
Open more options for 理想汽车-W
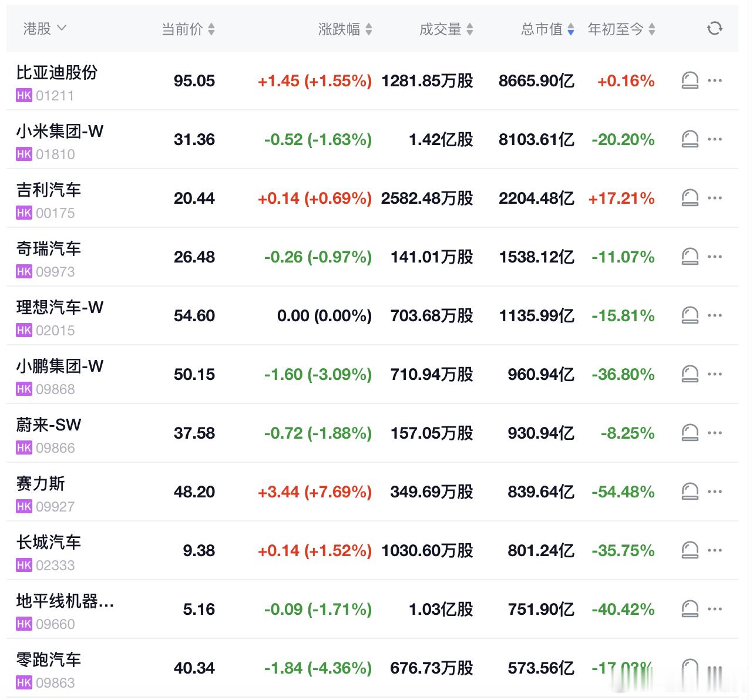[x=715, y=315]
